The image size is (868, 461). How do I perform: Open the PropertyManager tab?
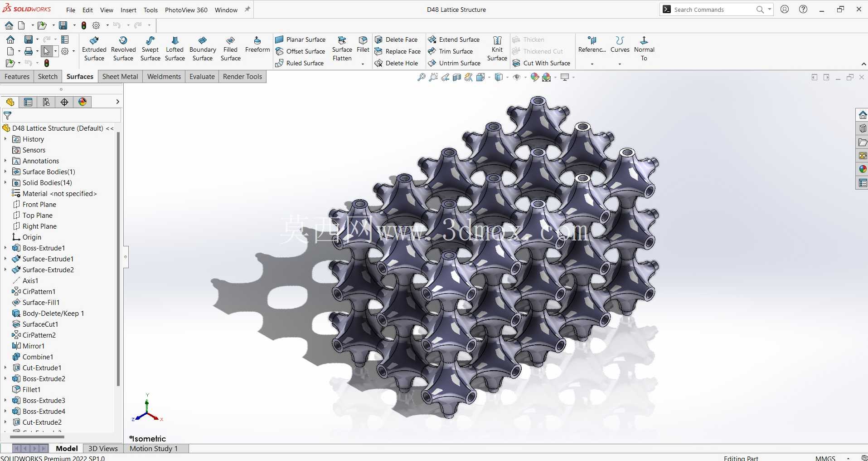click(28, 102)
